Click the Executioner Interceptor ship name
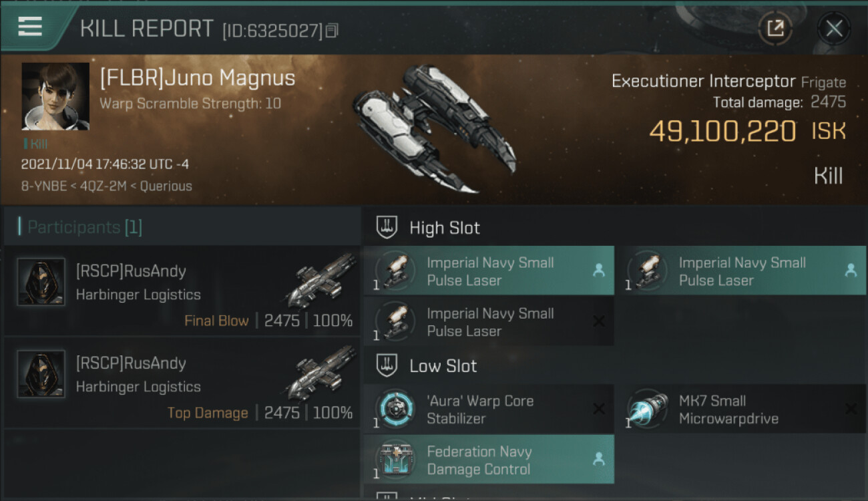This screenshot has height=501, width=868. 703,81
